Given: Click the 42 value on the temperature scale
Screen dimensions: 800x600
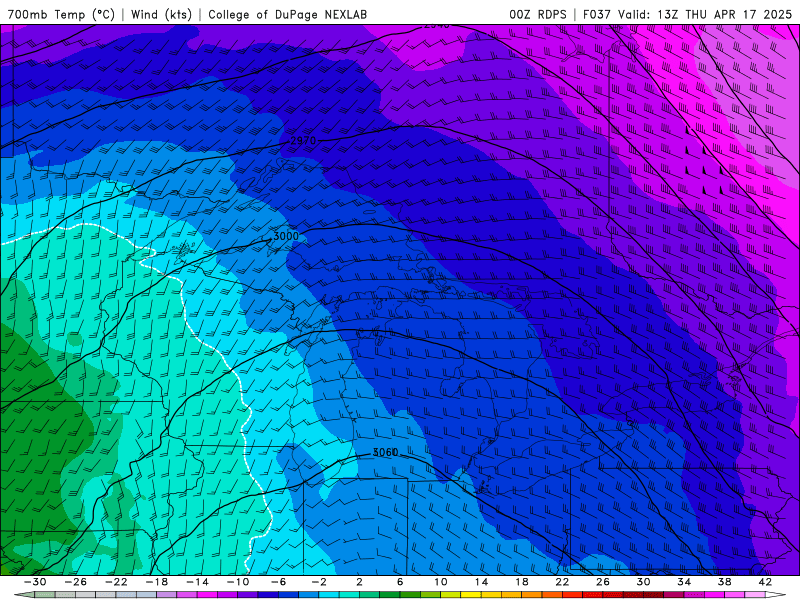Looking at the screenshot, I should (x=765, y=582).
